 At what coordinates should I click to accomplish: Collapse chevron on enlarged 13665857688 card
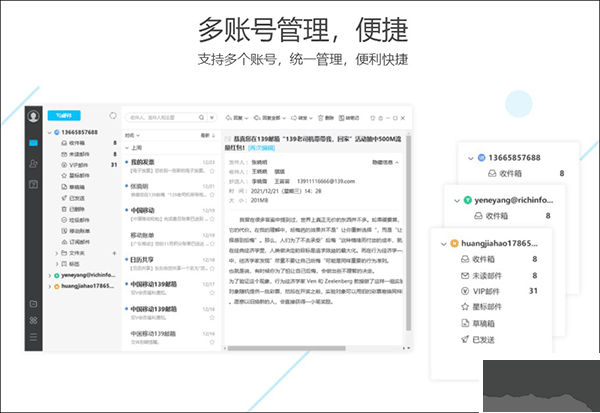[471, 158]
